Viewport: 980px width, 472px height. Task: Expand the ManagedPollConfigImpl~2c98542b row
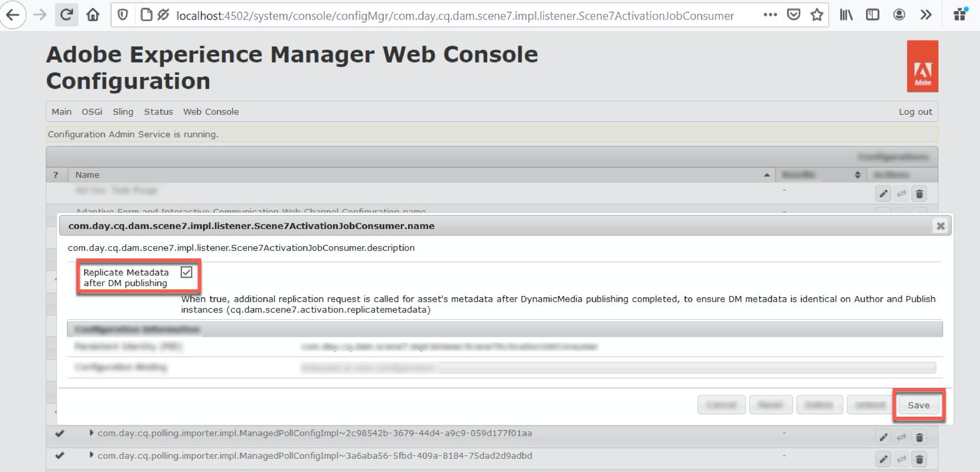91,433
